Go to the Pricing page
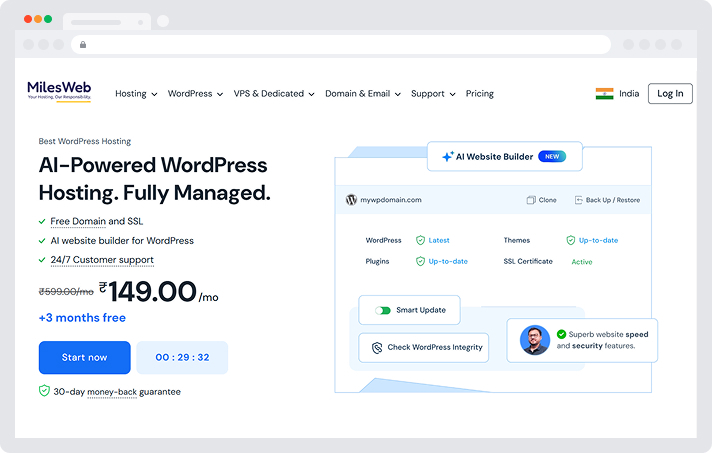 pos(480,94)
